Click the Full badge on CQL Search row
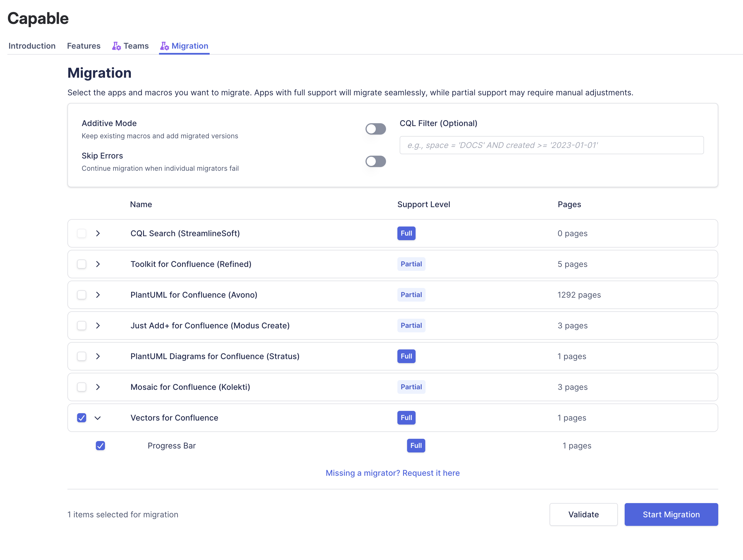The width and height of the screenshot is (743, 560). coord(406,233)
